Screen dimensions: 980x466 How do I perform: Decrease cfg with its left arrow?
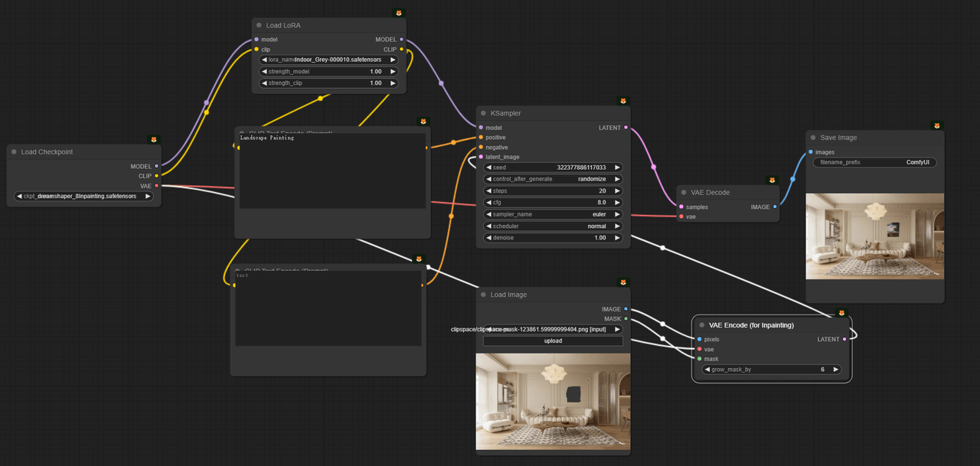pos(489,203)
